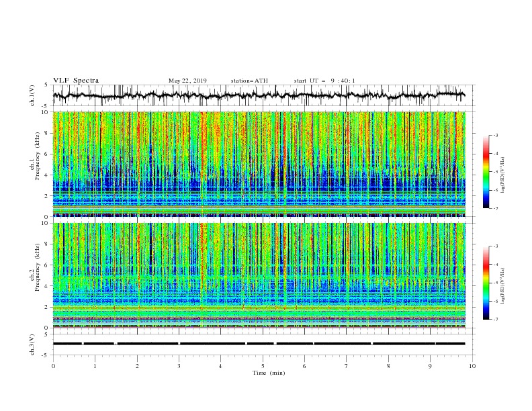Click the log(PSD) label beside ch.2 color bar

(x=503, y=286)
